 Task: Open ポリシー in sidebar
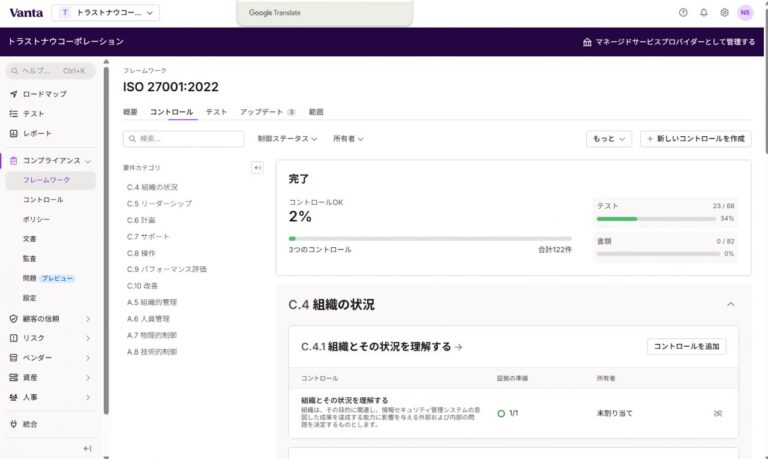click(x=36, y=219)
